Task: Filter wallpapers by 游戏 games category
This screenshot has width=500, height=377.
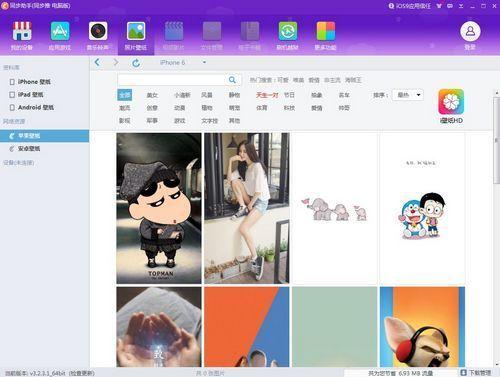Action: 180,120
